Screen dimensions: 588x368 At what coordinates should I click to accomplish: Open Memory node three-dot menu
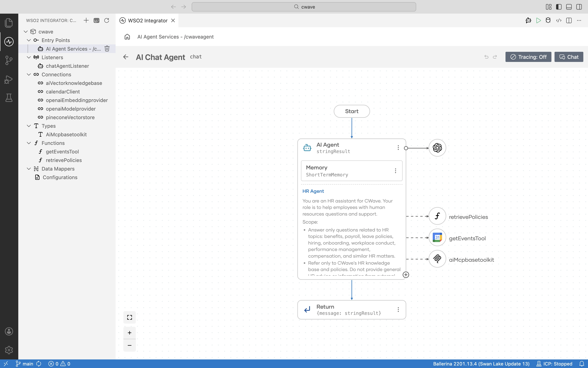(x=395, y=171)
